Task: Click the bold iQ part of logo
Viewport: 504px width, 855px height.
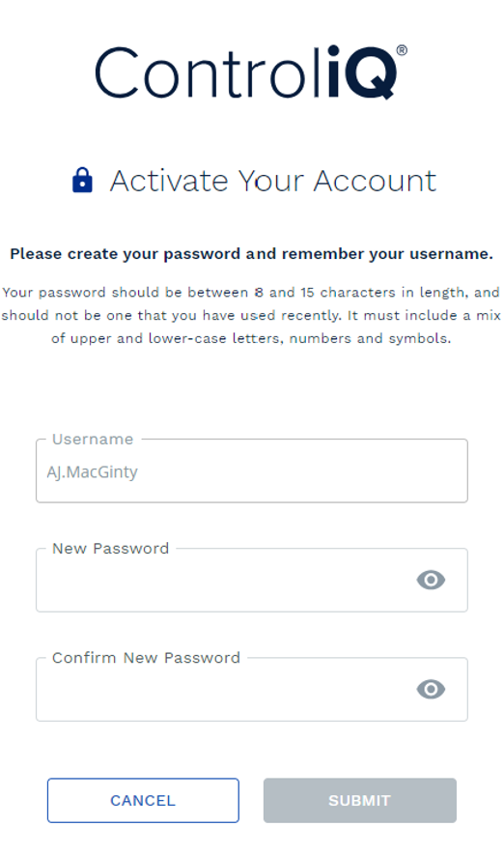Action: point(362,72)
